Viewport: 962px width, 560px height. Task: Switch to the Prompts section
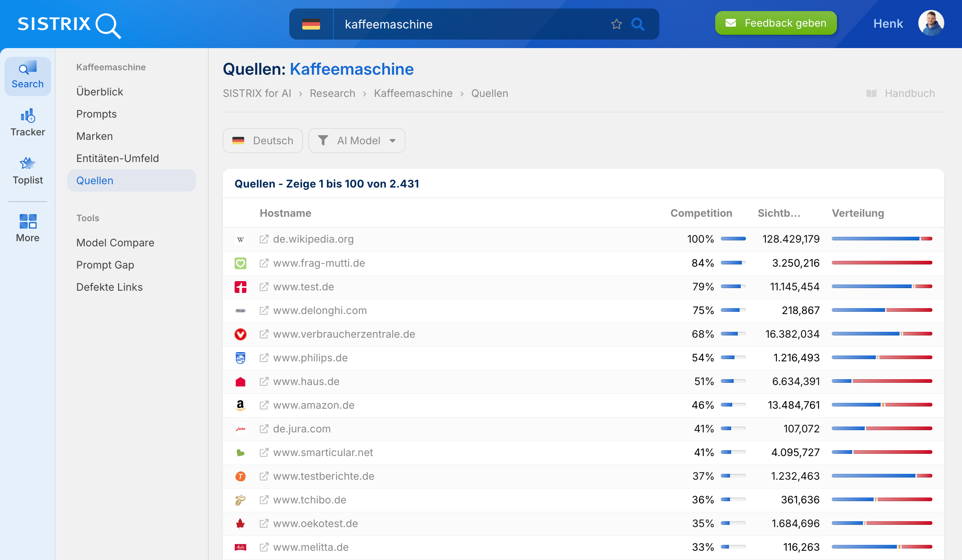[x=96, y=114]
